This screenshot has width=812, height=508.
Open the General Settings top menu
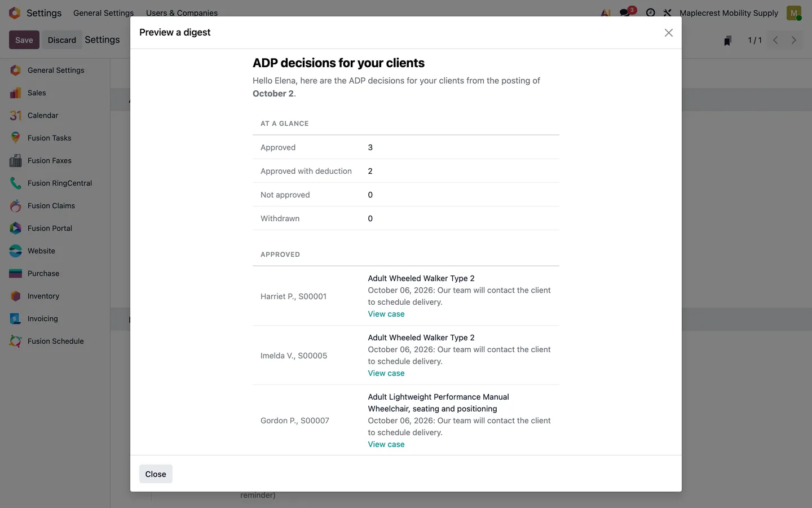(x=103, y=12)
